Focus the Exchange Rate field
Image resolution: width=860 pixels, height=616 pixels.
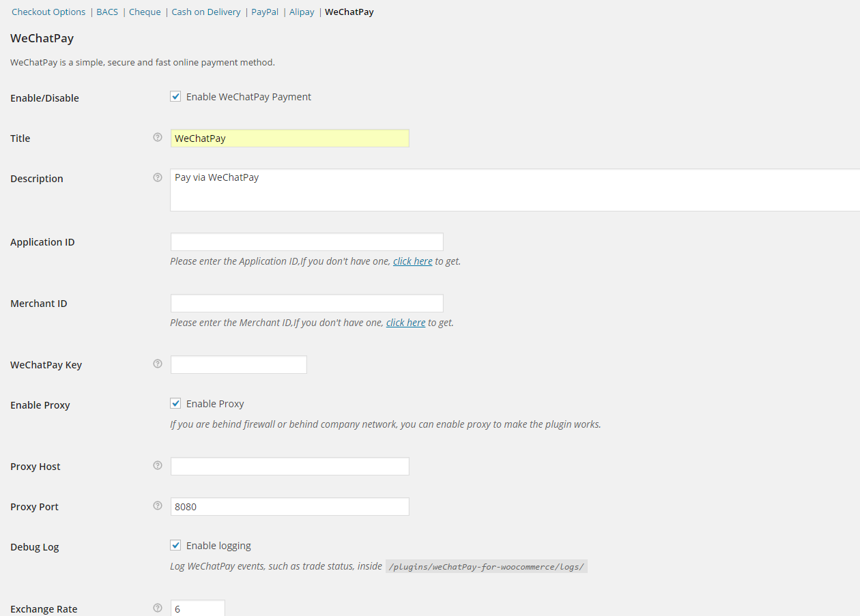pyautogui.click(x=197, y=608)
